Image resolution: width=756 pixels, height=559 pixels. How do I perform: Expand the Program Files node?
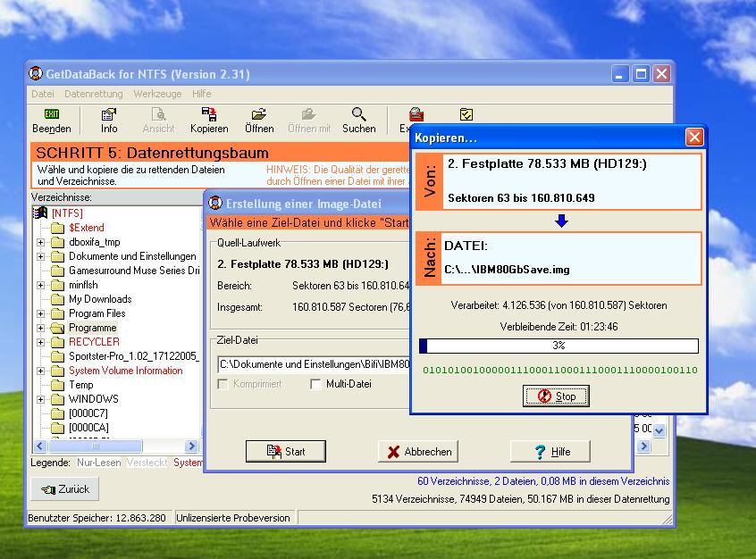coord(40,313)
